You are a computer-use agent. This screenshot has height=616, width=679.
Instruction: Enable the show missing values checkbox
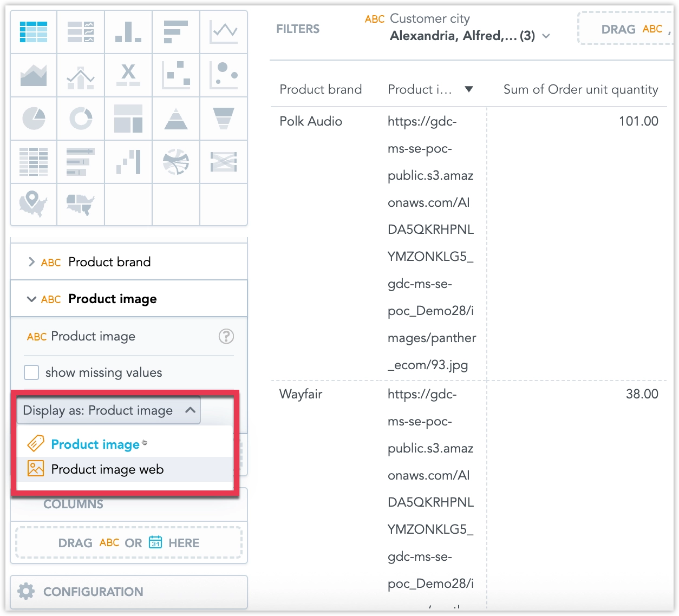click(31, 372)
